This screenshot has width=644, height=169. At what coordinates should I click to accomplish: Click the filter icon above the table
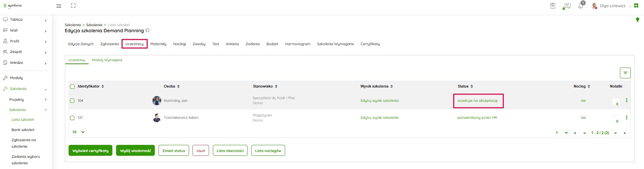[x=625, y=73]
